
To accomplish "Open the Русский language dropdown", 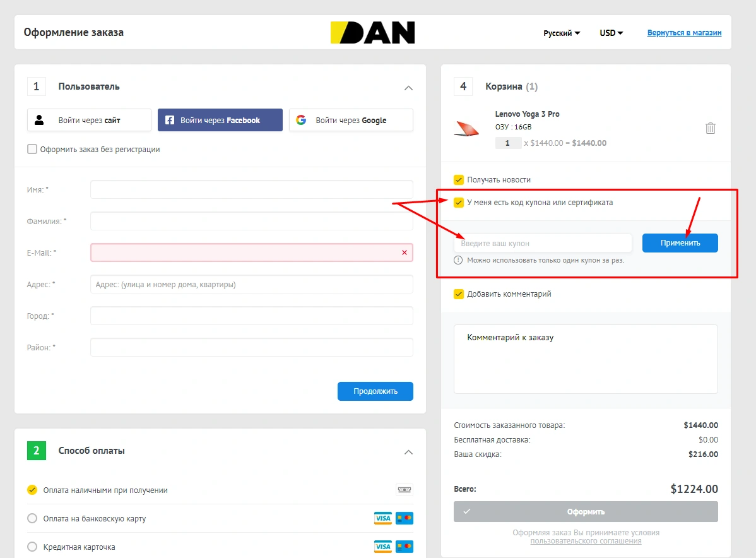I will pyautogui.click(x=562, y=33).
